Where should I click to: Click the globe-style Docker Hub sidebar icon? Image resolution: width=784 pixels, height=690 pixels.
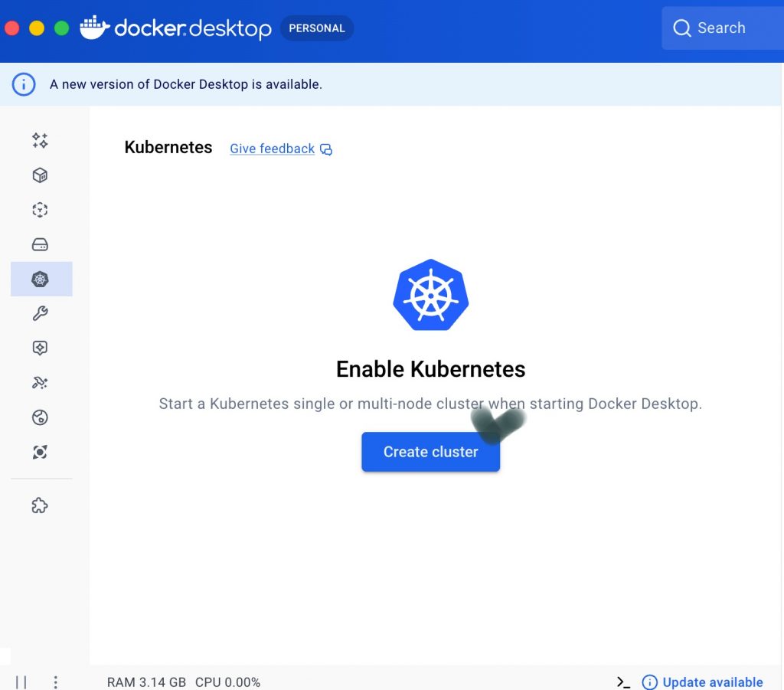[40, 417]
